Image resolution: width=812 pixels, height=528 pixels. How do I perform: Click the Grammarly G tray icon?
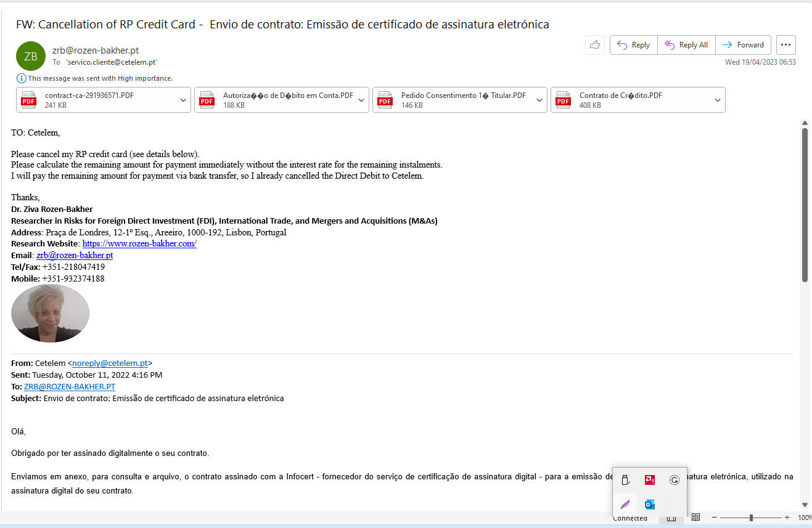pyautogui.click(x=674, y=480)
